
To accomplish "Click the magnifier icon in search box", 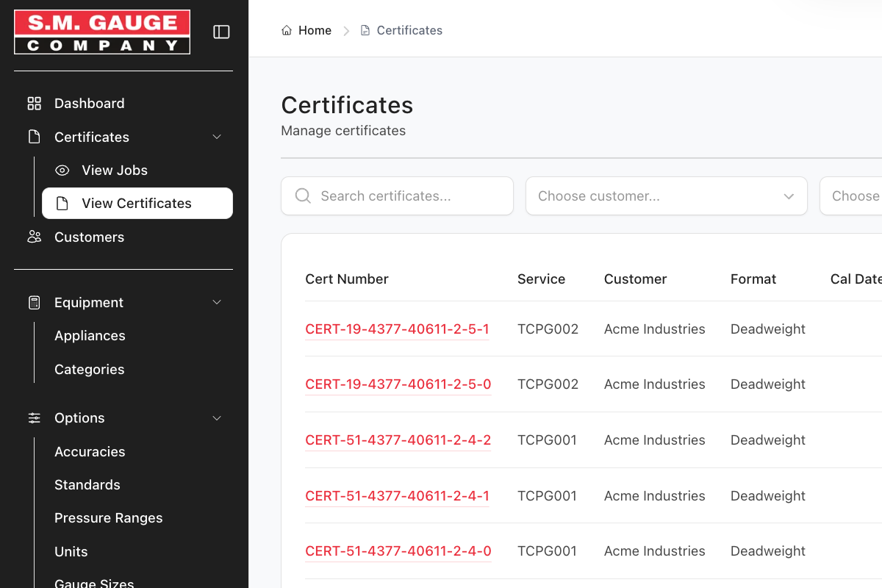I will coord(303,196).
